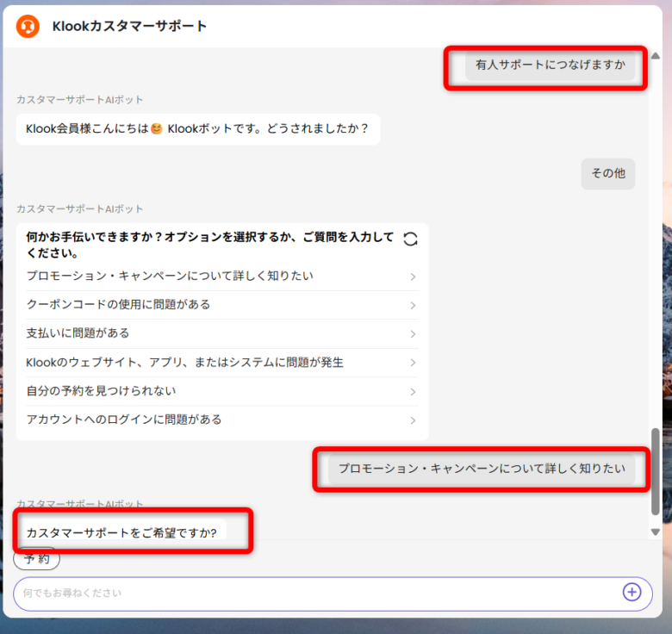Click the カスタマーサポートをご希望ですか? bot message
Viewport: 672px width, 634px height.
point(121,532)
